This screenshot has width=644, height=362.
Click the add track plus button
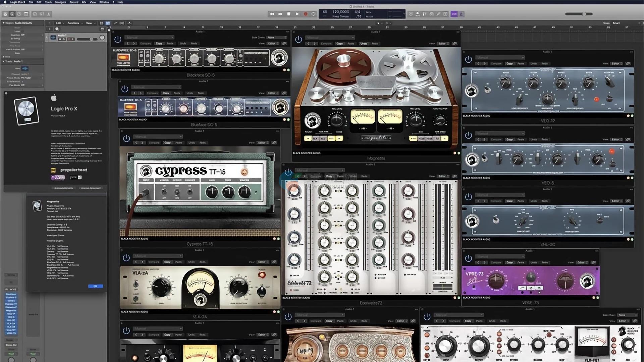point(50,29)
